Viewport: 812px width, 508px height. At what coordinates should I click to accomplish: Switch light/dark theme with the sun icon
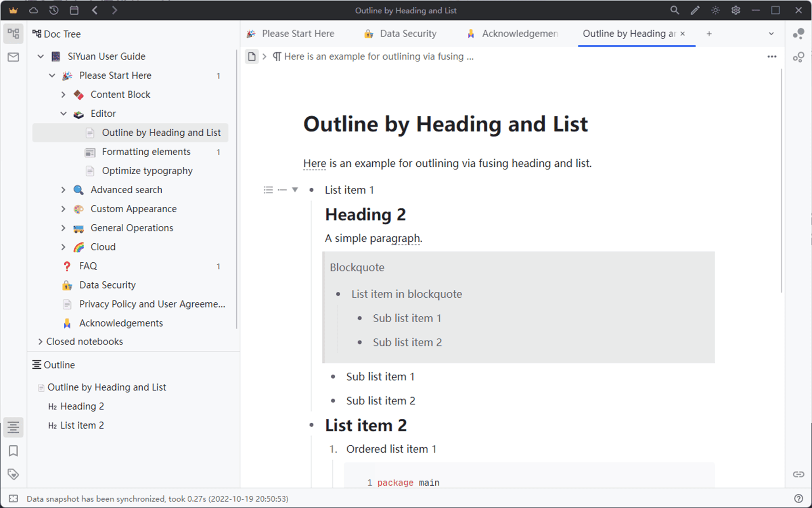click(715, 10)
